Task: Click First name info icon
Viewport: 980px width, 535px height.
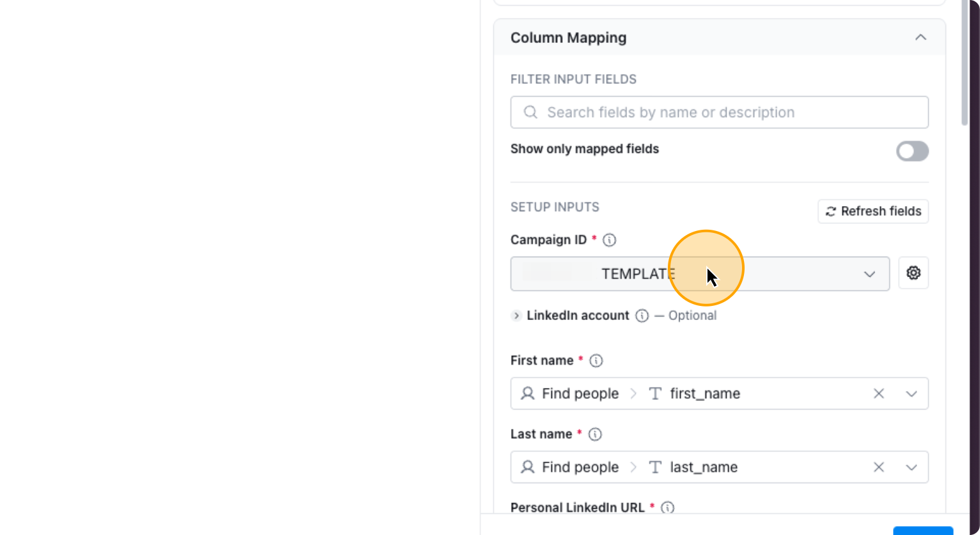Action: (x=596, y=361)
